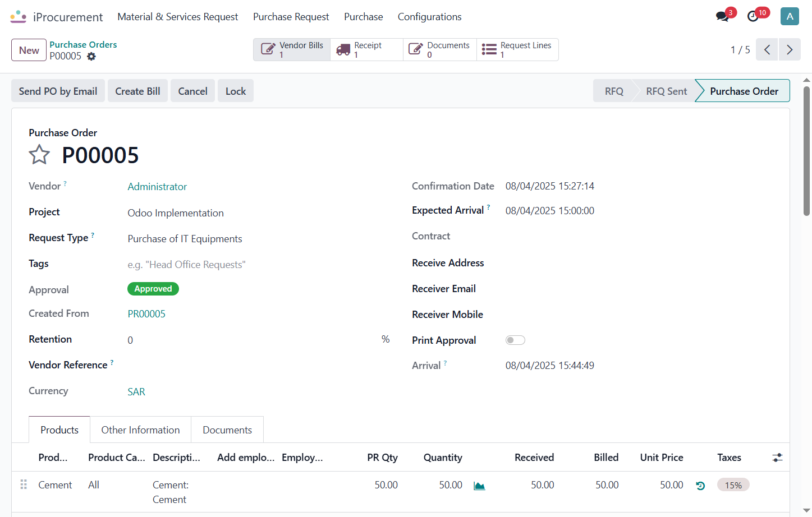812x517 pixels.
Task: Open the Material & Services Request menu
Action: [177, 17]
